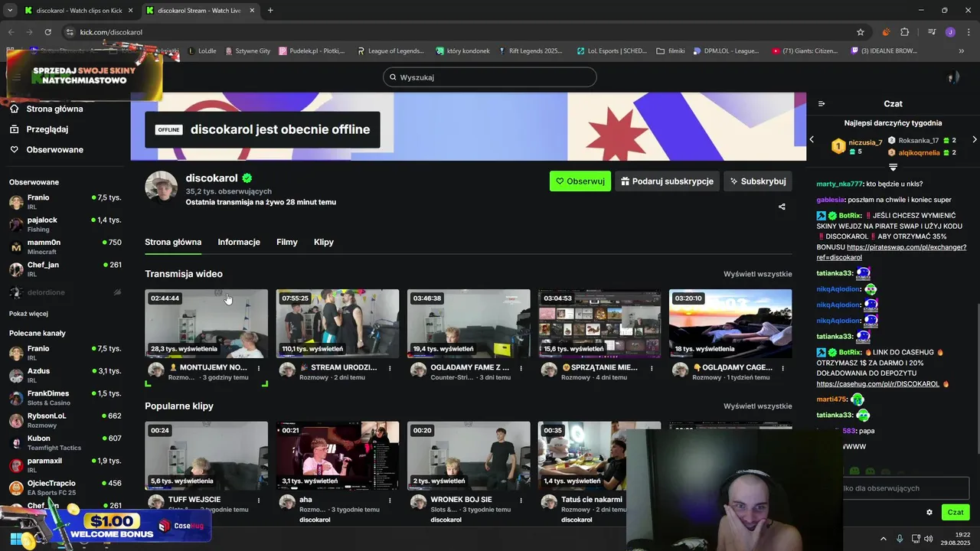Play the 02:44:44 video thumbnail

click(x=207, y=324)
